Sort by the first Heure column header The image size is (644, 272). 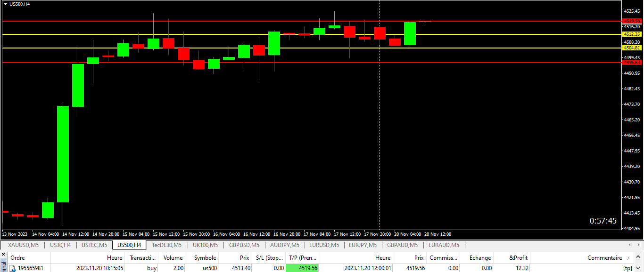click(88, 258)
